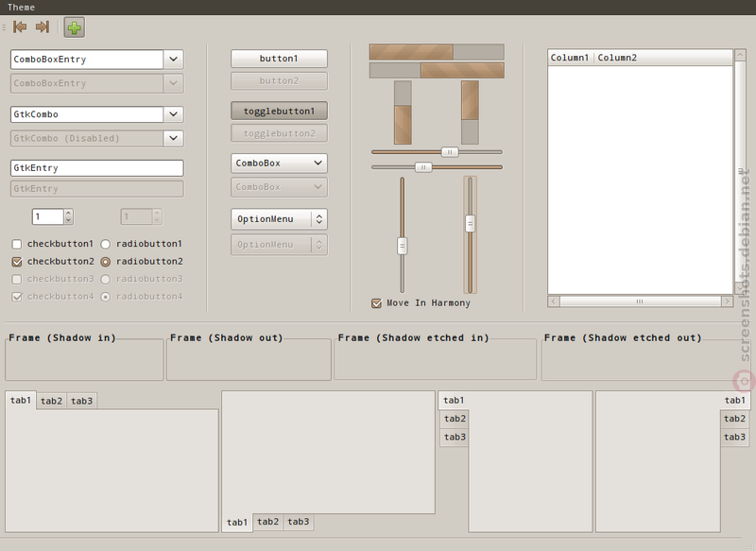Select radiobutton1
This screenshot has width=756, height=551.
[105, 245]
